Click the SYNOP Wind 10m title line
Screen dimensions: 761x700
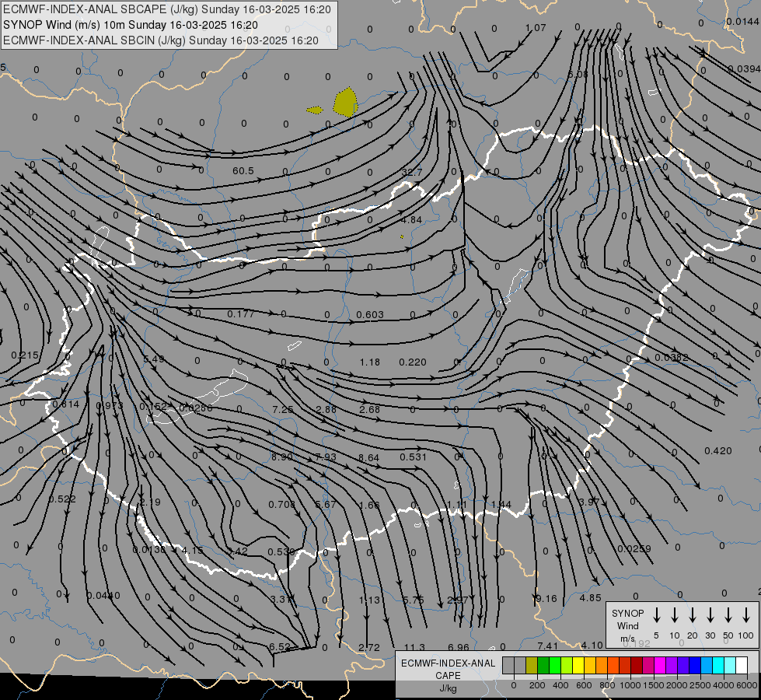pos(131,25)
